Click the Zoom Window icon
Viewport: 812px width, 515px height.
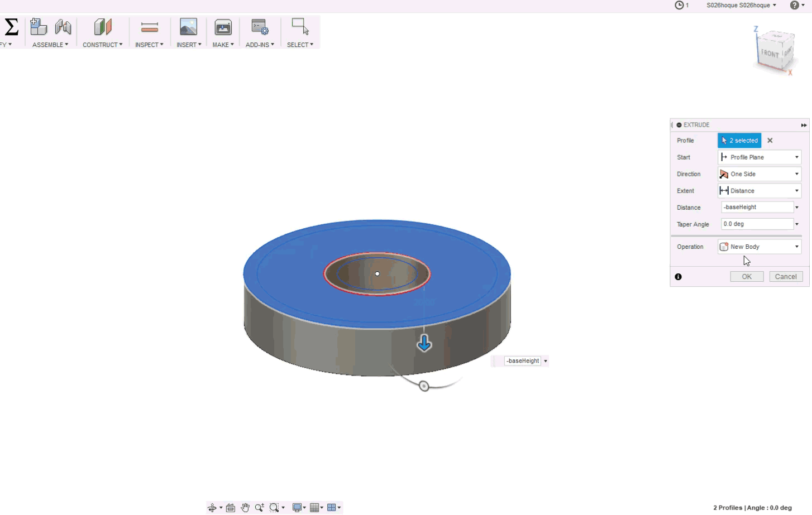pos(274,508)
